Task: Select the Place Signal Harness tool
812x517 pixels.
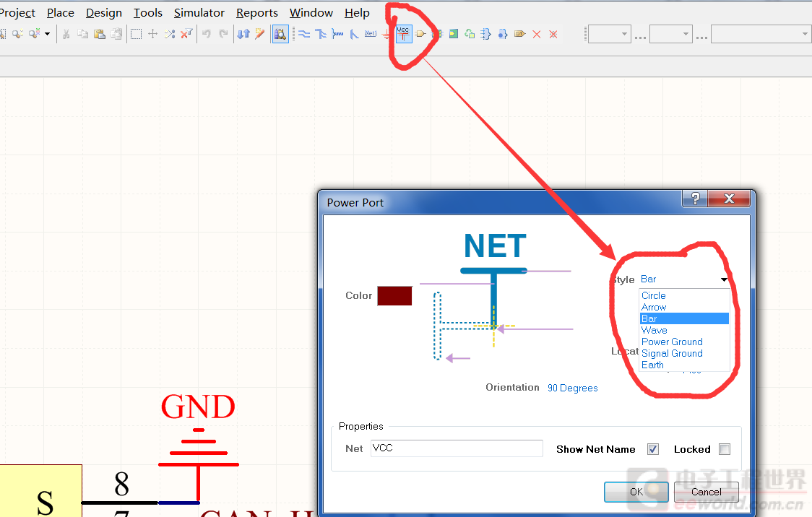Action: click(x=337, y=34)
